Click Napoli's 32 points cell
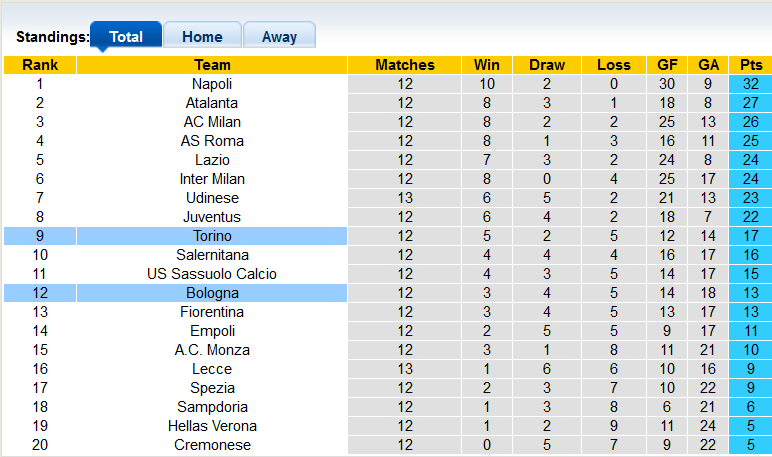This screenshot has width=772, height=457. click(750, 84)
